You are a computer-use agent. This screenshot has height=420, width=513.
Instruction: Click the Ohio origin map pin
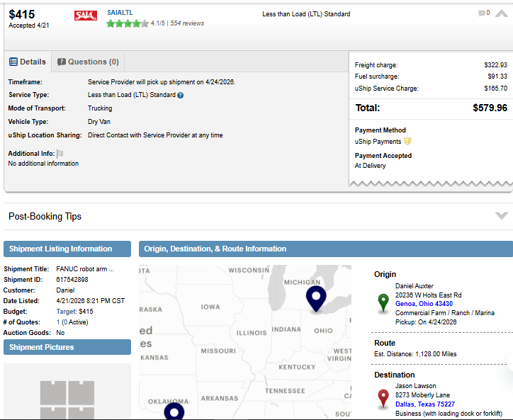coord(316,299)
